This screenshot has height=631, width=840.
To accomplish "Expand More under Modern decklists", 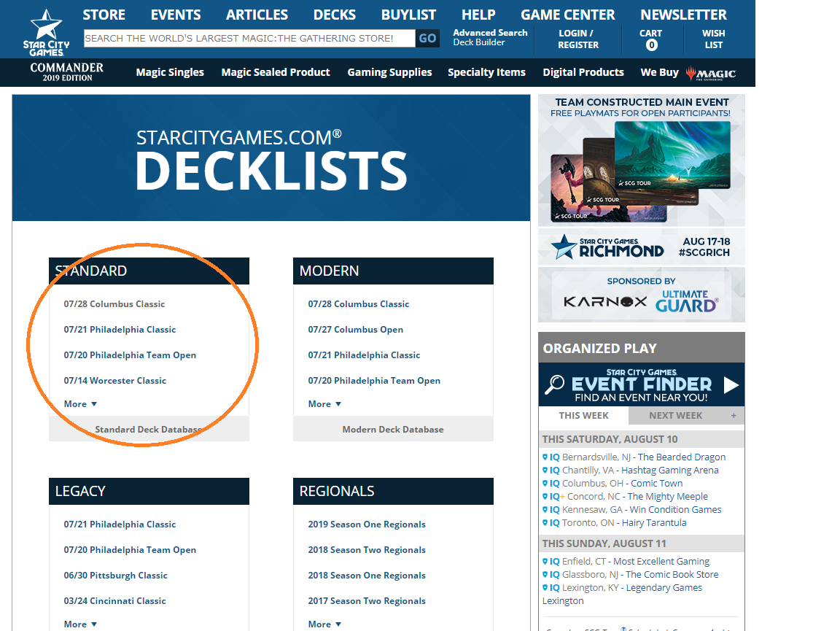I will [324, 403].
